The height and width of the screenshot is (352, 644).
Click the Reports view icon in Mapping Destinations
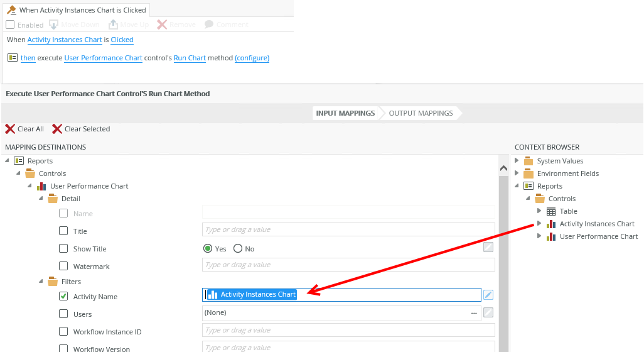point(19,160)
